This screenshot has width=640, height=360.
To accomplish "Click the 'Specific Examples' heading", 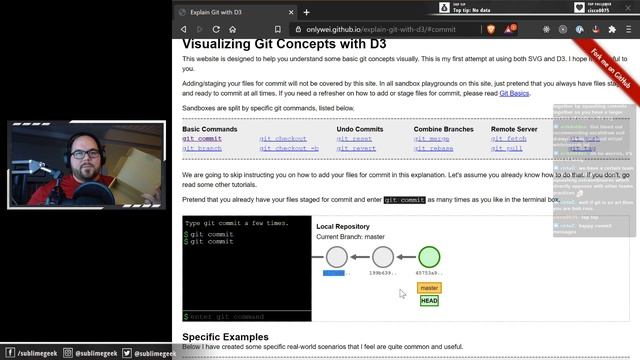I will coord(225,337).
